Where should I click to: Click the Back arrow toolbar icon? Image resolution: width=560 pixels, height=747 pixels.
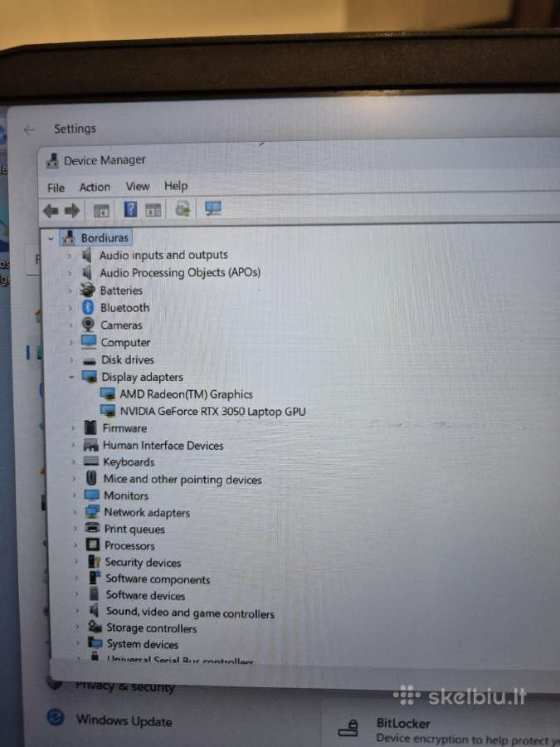(x=51, y=210)
